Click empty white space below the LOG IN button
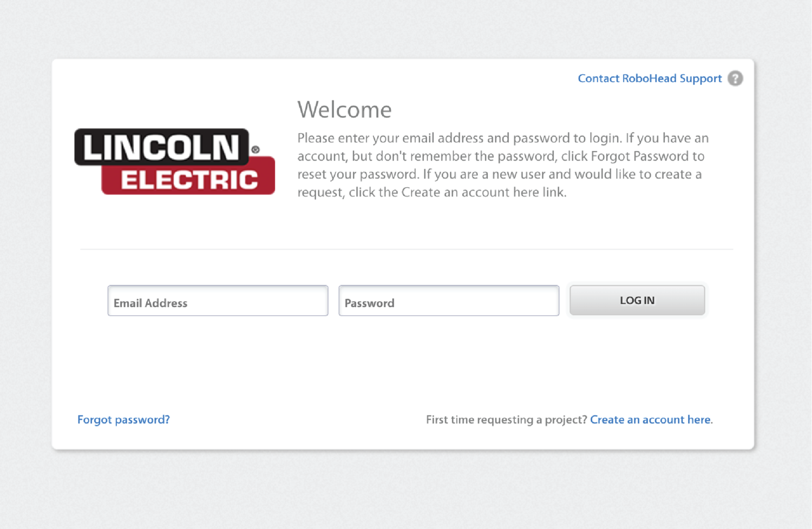 (637, 357)
